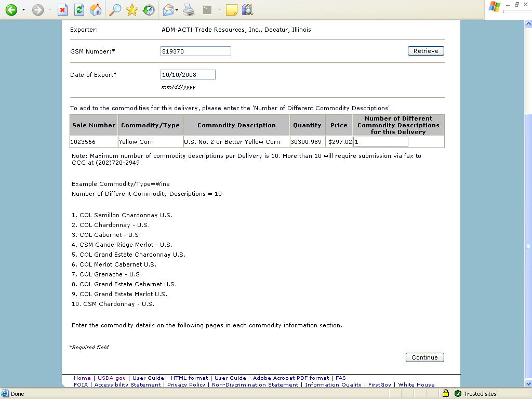Click the lock security icon in status bar
Screen dimensions: 532x399
click(446, 394)
